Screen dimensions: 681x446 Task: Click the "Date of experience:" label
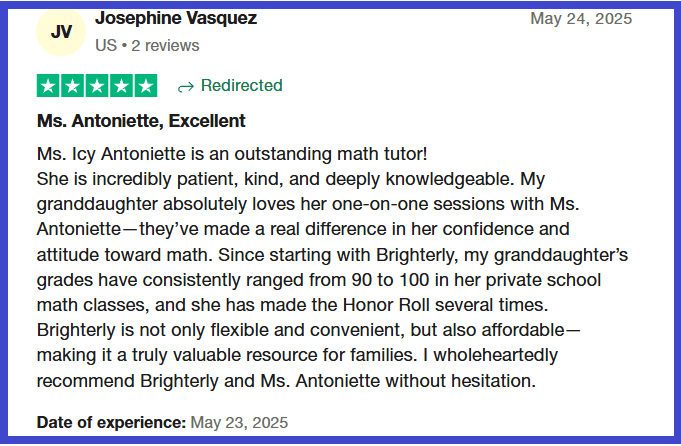[x=112, y=422]
